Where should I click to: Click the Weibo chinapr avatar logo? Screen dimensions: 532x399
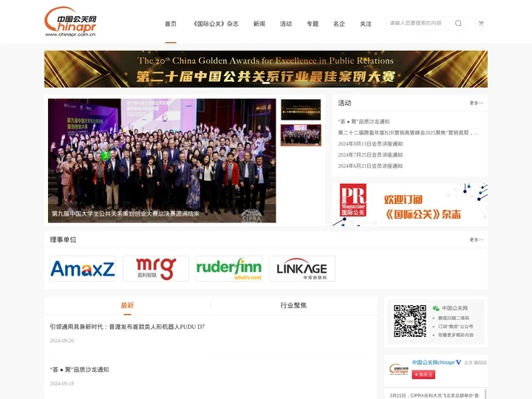(399, 369)
